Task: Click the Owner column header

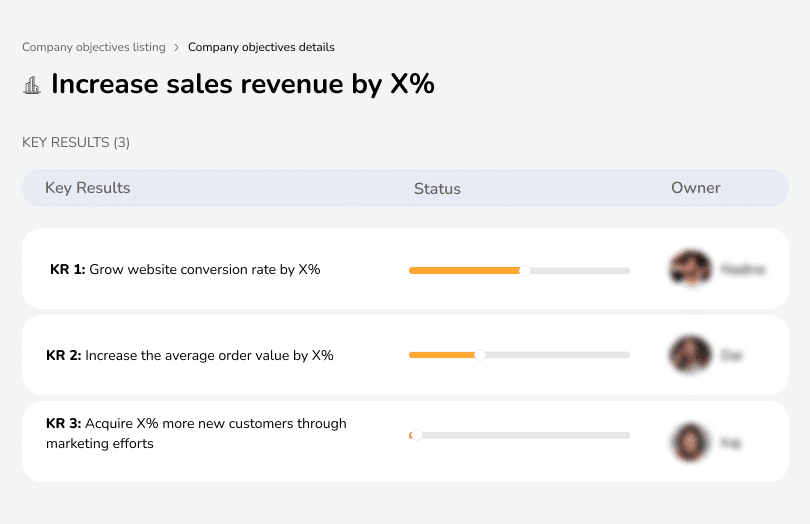Action: click(x=695, y=188)
